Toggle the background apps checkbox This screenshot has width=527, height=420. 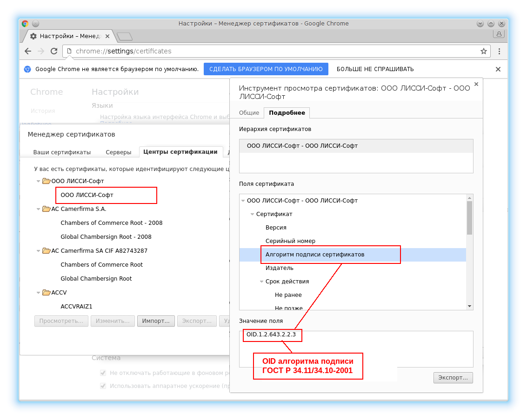click(x=103, y=373)
